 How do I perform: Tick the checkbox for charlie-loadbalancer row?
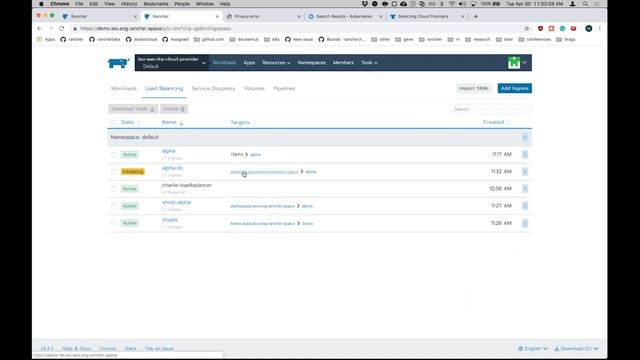coord(113,189)
